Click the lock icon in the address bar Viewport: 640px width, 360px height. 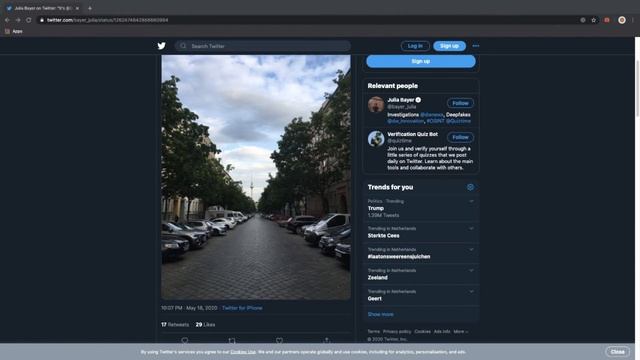pyautogui.click(x=42, y=20)
